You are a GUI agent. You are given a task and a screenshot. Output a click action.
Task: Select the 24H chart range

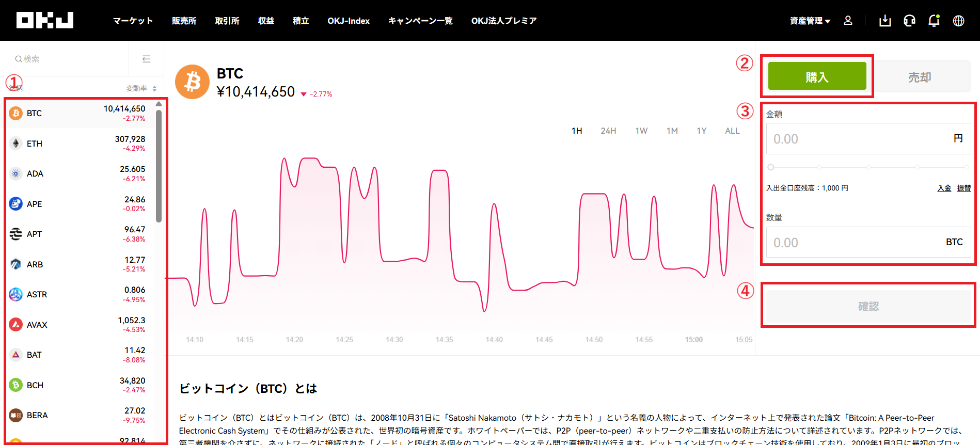[x=608, y=131]
